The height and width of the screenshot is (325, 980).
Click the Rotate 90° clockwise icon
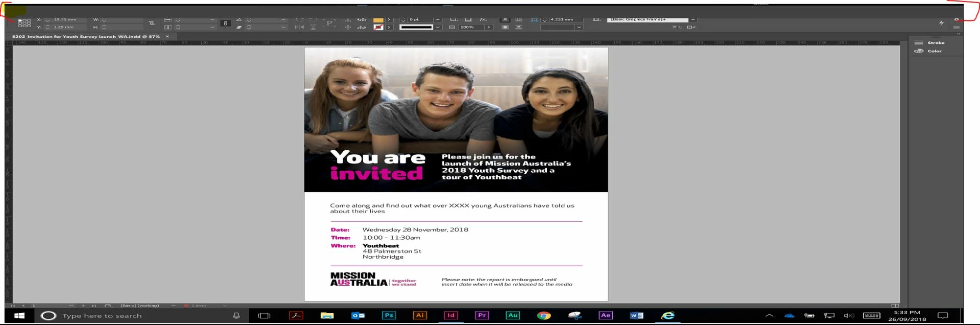pos(299,19)
